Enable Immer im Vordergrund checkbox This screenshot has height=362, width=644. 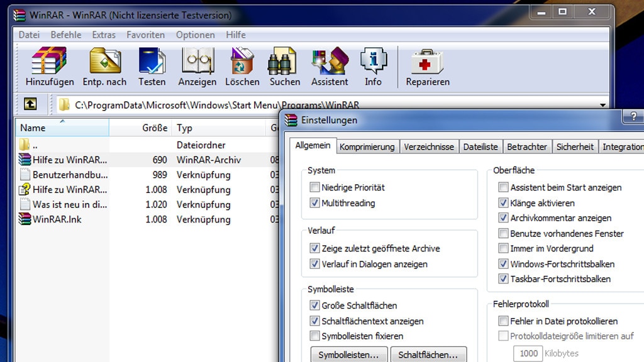click(503, 248)
